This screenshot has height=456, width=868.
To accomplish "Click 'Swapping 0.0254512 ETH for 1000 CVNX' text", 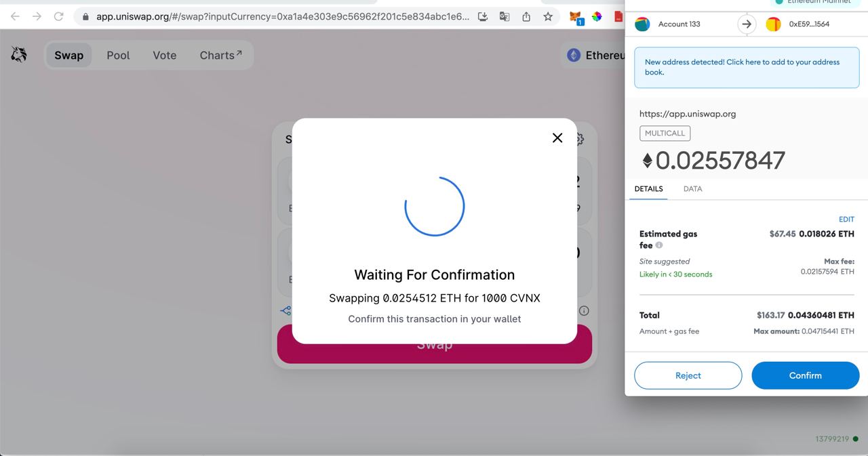I will pos(435,298).
